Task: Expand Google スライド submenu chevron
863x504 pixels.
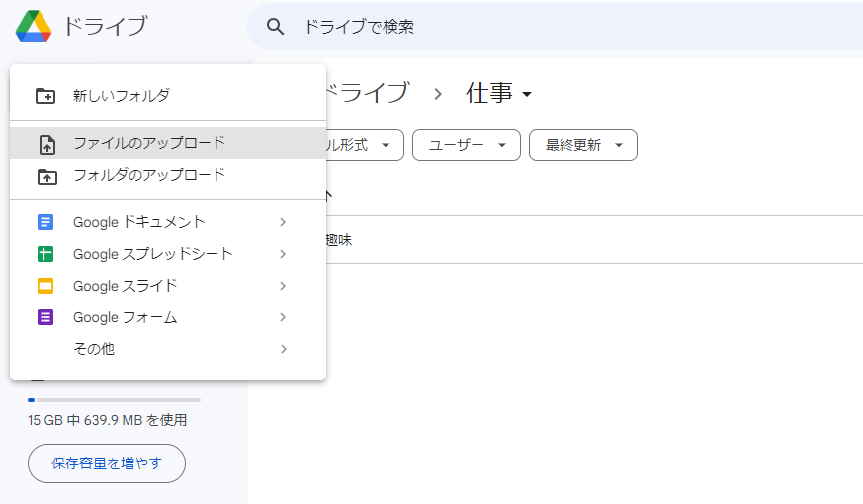Action: (x=283, y=286)
